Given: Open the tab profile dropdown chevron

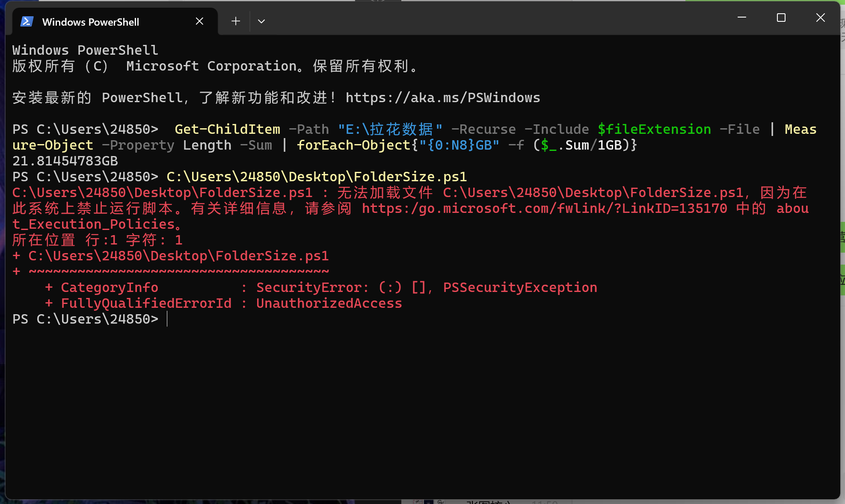Looking at the screenshot, I should click(261, 21).
